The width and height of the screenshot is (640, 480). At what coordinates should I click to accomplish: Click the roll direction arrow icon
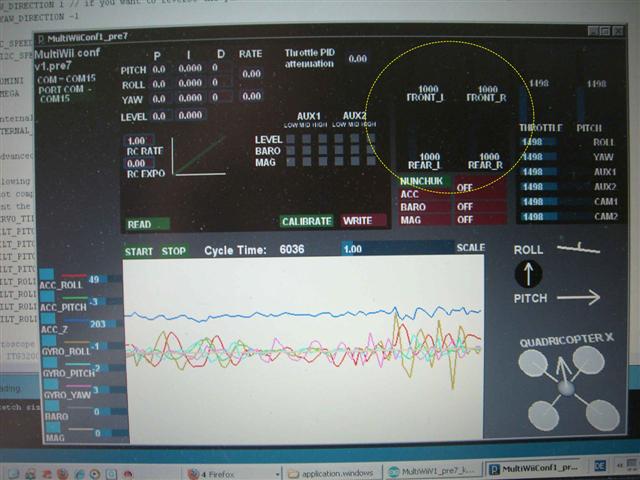tap(528, 274)
